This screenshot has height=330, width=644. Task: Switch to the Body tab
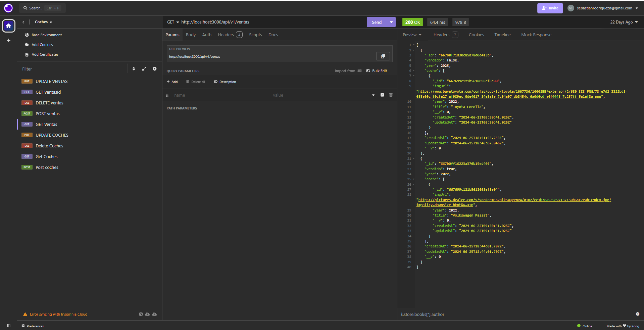click(191, 35)
